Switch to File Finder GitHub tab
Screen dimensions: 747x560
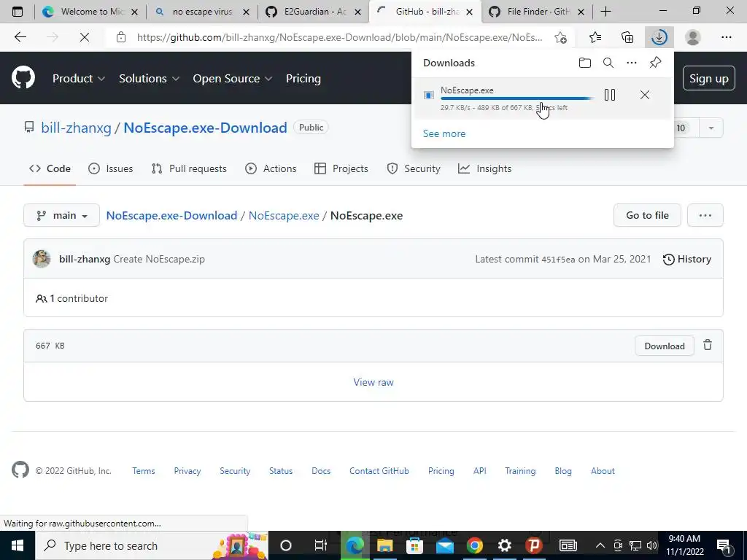pyautogui.click(x=536, y=12)
